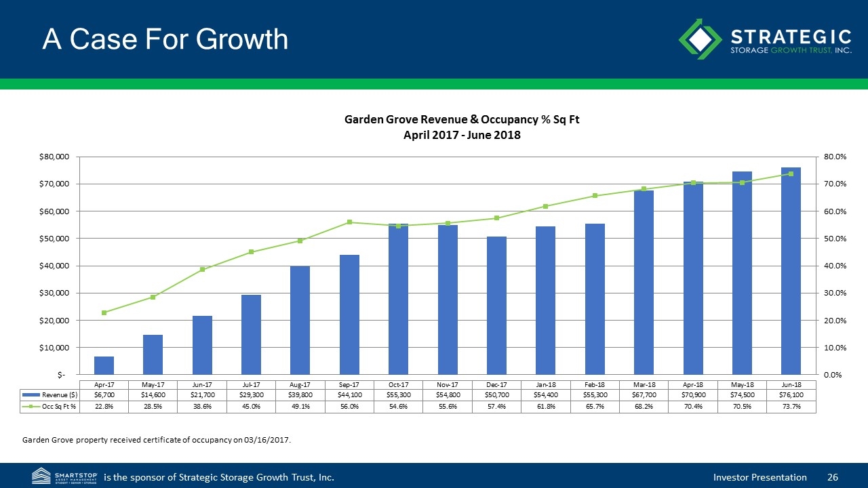The height and width of the screenshot is (488, 868).
Task: Click the revenue cell '$6,700'
Action: coord(104,394)
